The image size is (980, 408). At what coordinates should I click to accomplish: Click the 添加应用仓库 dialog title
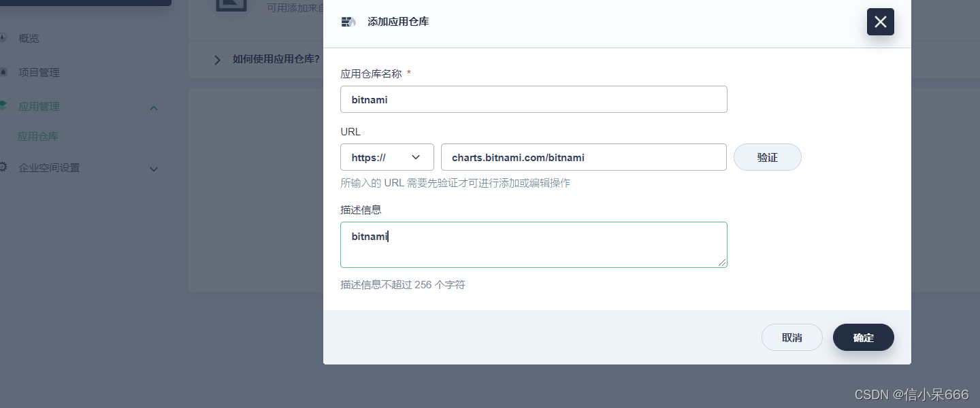point(398,22)
